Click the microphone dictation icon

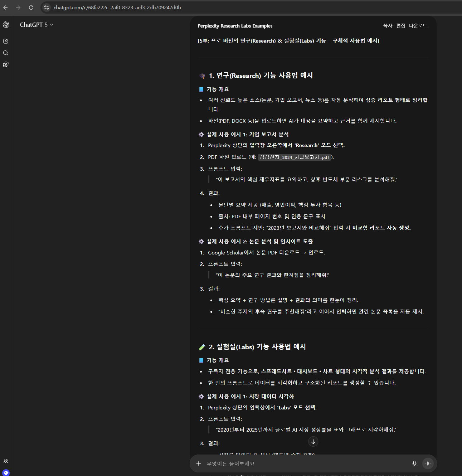tap(414, 463)
